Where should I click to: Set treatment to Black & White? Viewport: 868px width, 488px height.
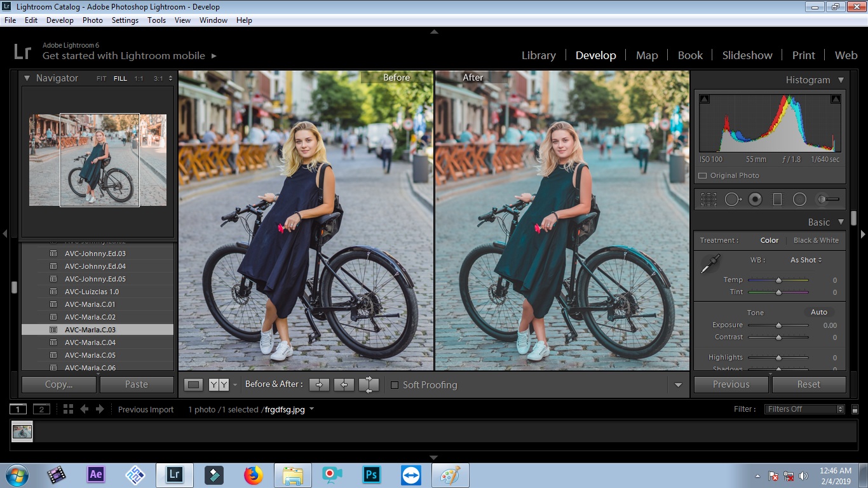pyautogui.click(x=816, y=240)
